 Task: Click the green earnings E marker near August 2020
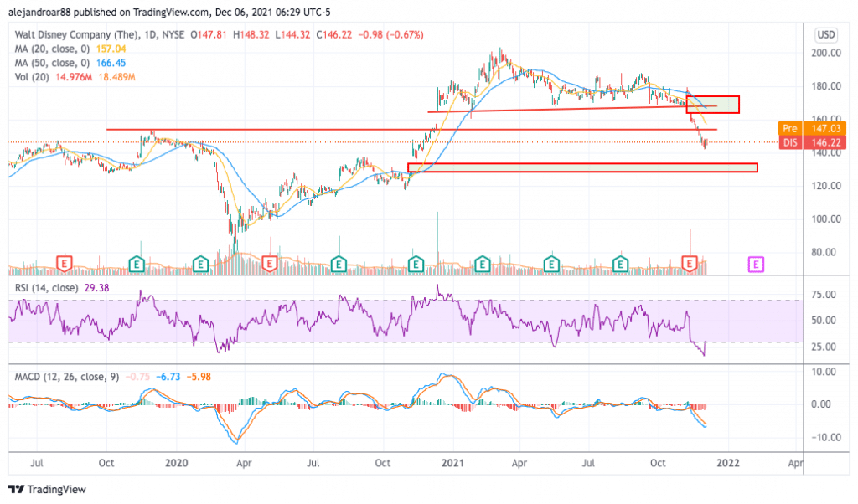tap(339, 265)
